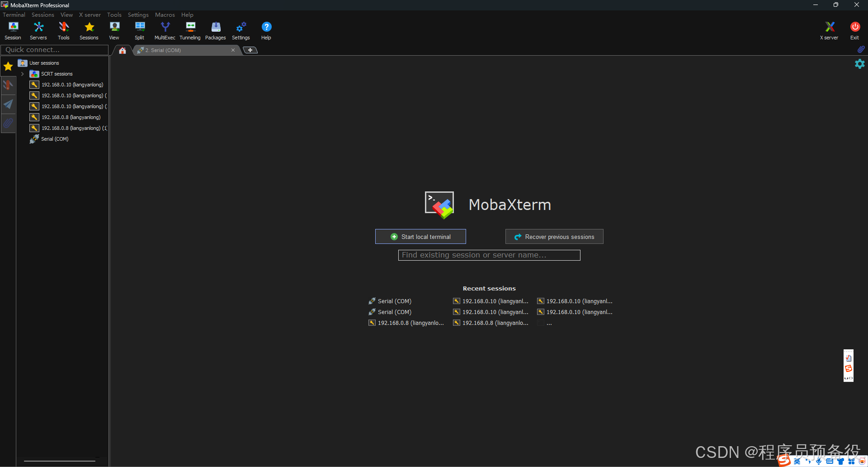Click the red Exit power icon
868x467 pixels.
(855, 31)
